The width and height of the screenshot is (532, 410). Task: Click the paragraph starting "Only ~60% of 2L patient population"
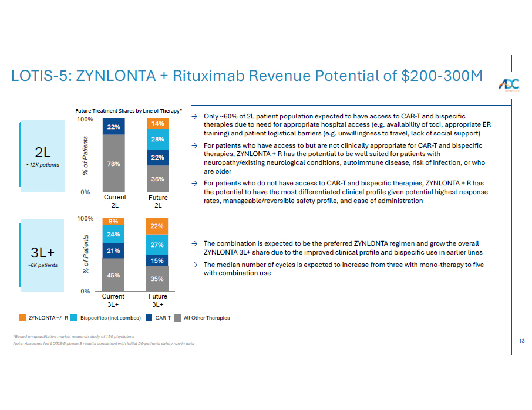point(348,125)
